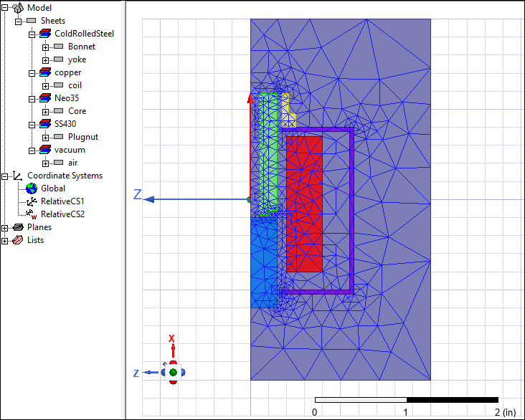Click the red coil region in the viewport
Screen dimensions: 525x420
coord(304,204)
